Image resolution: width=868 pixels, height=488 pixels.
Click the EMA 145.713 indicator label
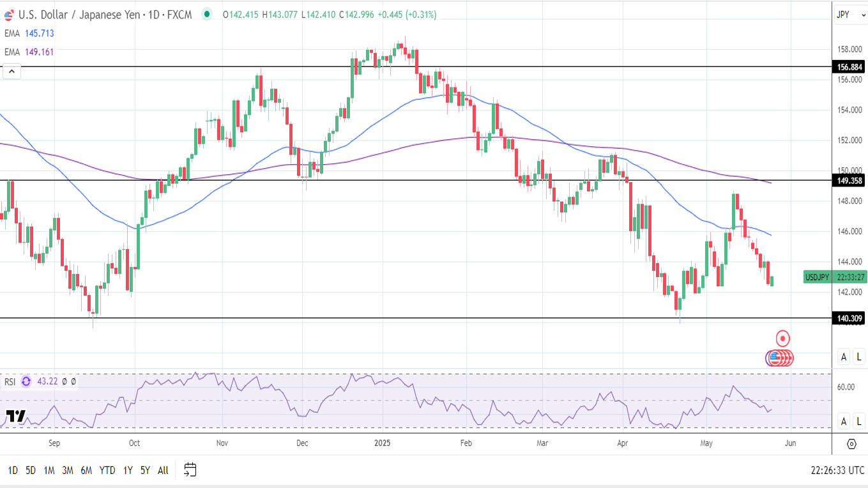pos(29,33)
